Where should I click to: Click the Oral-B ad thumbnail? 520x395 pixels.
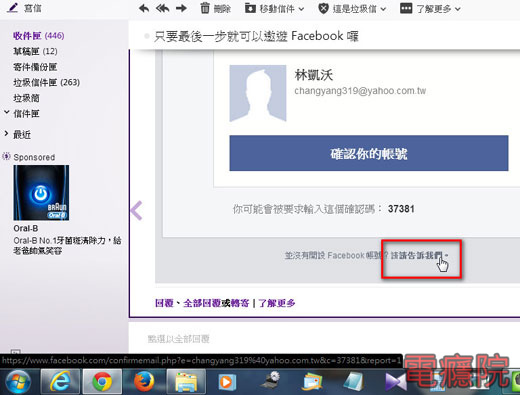pos(41,193)
